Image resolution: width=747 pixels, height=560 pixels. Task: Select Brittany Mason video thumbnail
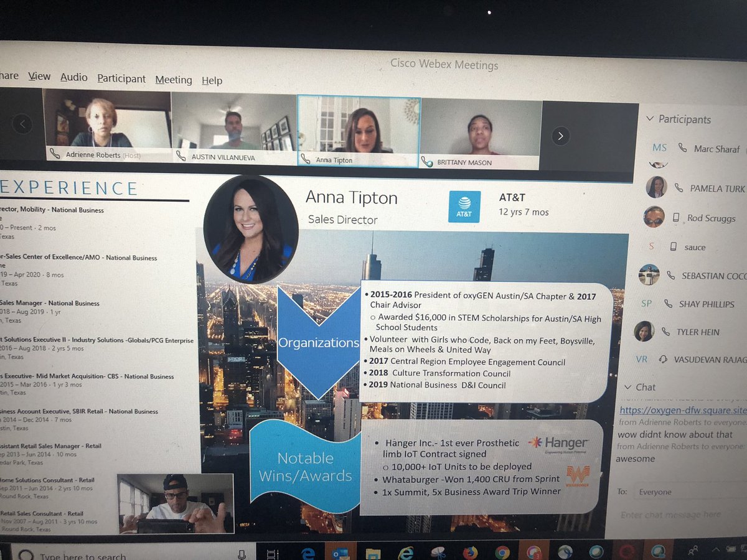pos(480,134)
